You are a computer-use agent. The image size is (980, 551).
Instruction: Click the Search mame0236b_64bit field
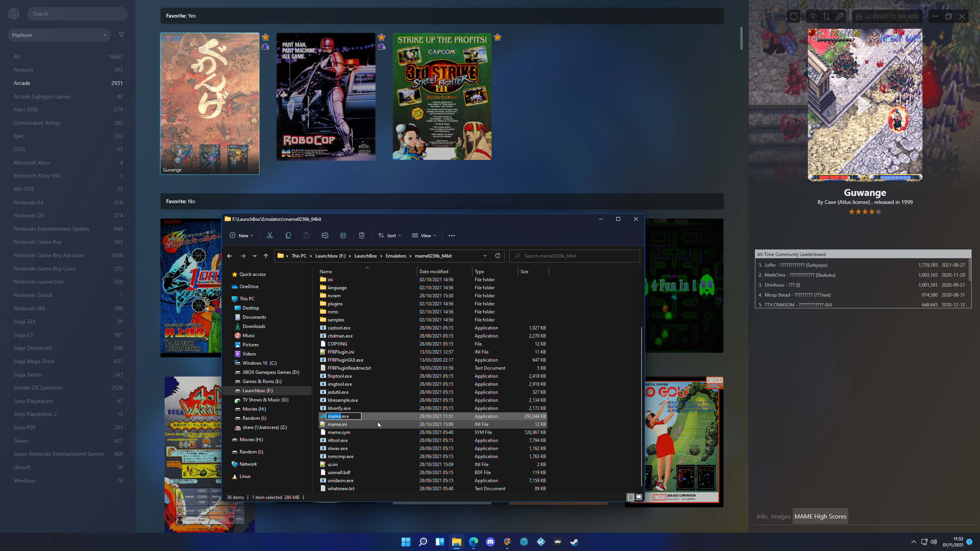coord(575,256)
